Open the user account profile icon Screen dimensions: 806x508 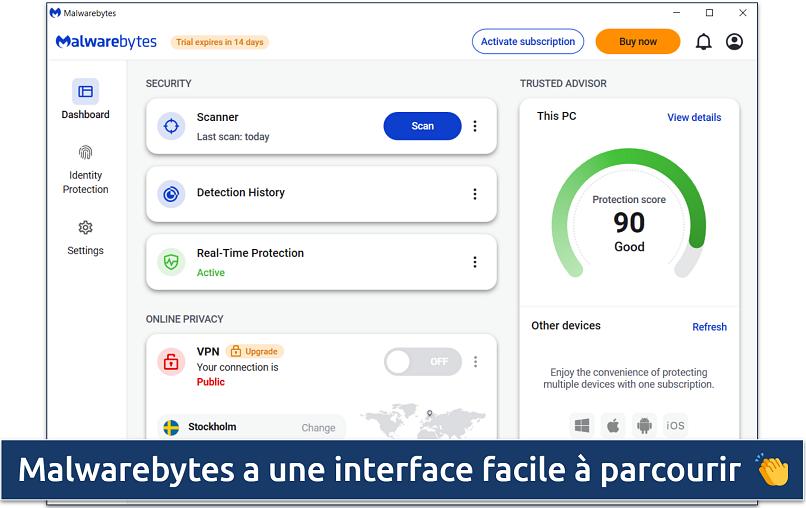tap(735, 42)
